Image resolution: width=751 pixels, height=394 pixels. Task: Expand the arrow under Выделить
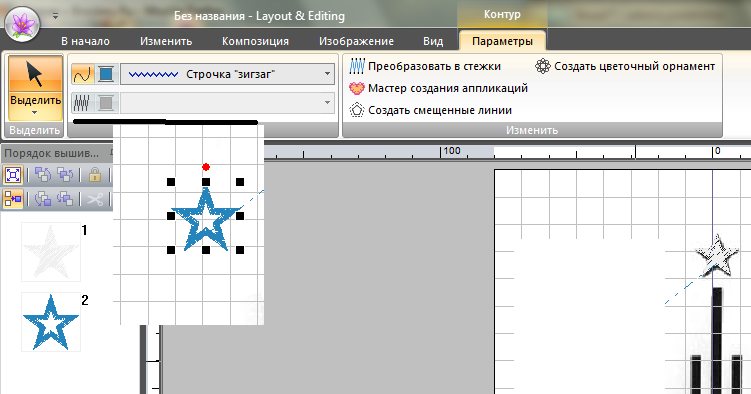point(34,113)
